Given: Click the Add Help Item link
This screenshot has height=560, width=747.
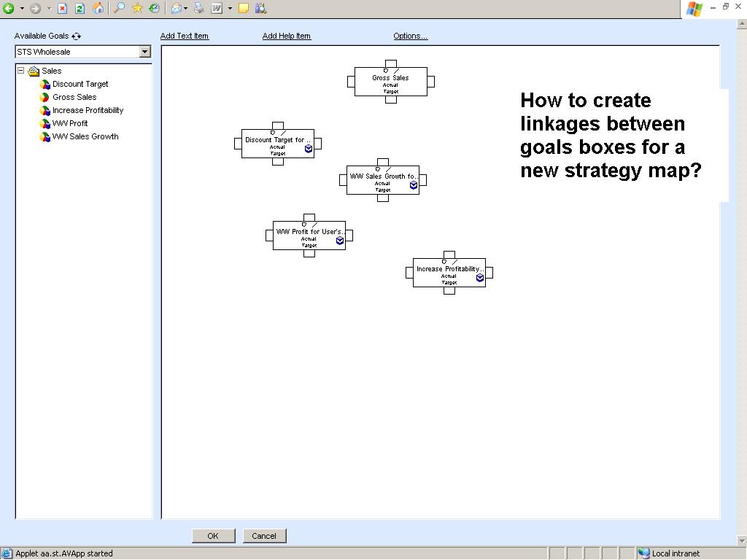Looking at the screenshot, I should coord(286,36).
